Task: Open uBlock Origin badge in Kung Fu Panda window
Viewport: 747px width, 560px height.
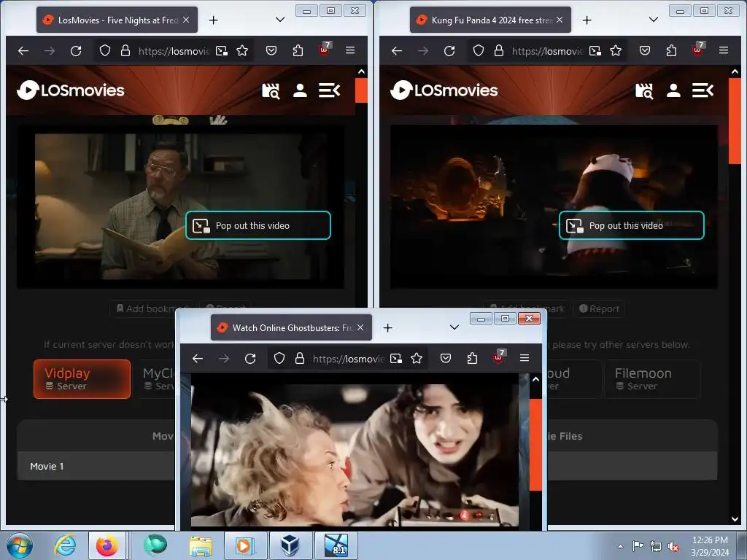Action: [x=698, y=50]
